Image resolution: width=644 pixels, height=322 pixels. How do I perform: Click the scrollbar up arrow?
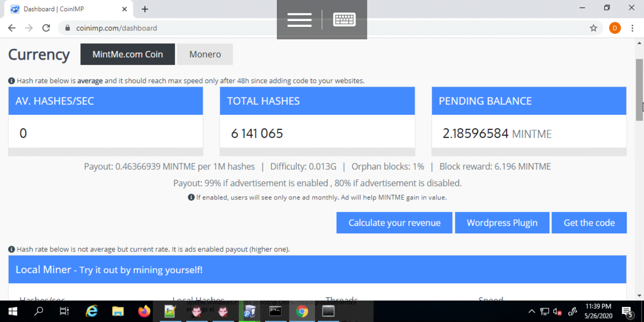(640, 43)
